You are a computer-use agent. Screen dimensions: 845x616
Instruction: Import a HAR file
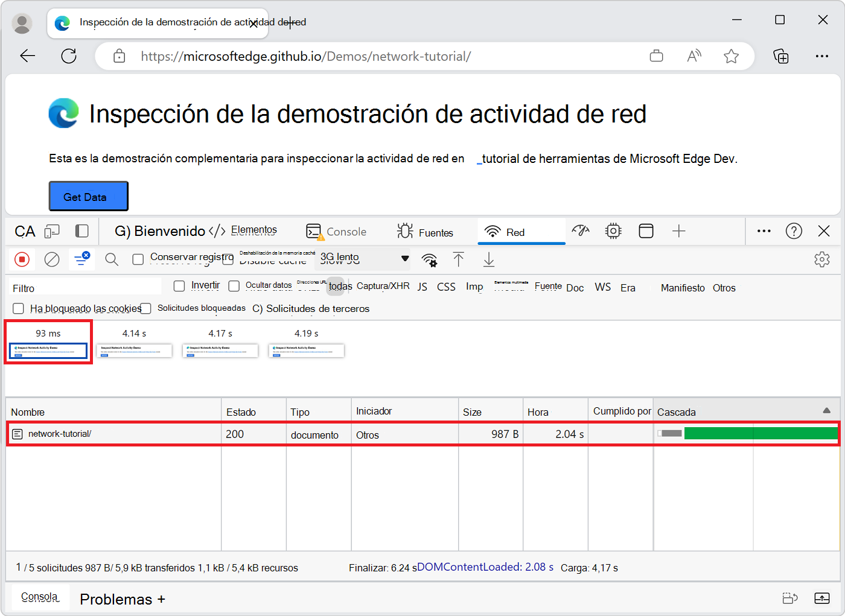pos(459,259)
